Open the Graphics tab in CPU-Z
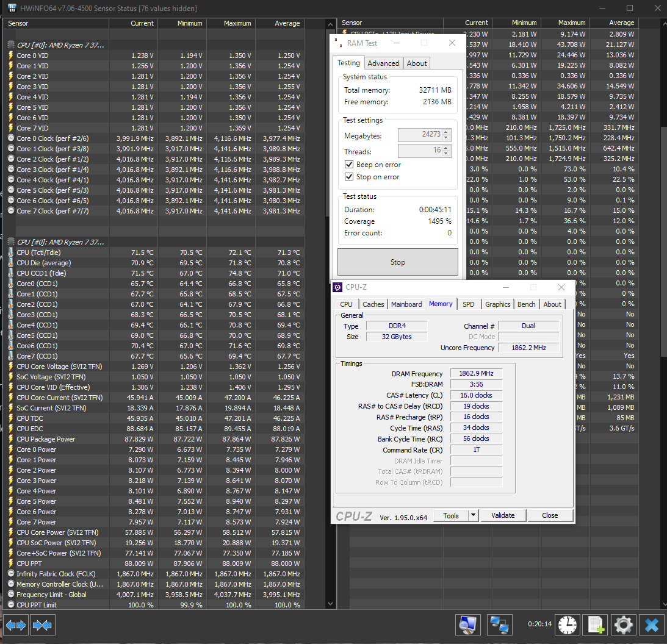This screenshot has height=644, width=667. pyautogui.click(x=497, y=304)
